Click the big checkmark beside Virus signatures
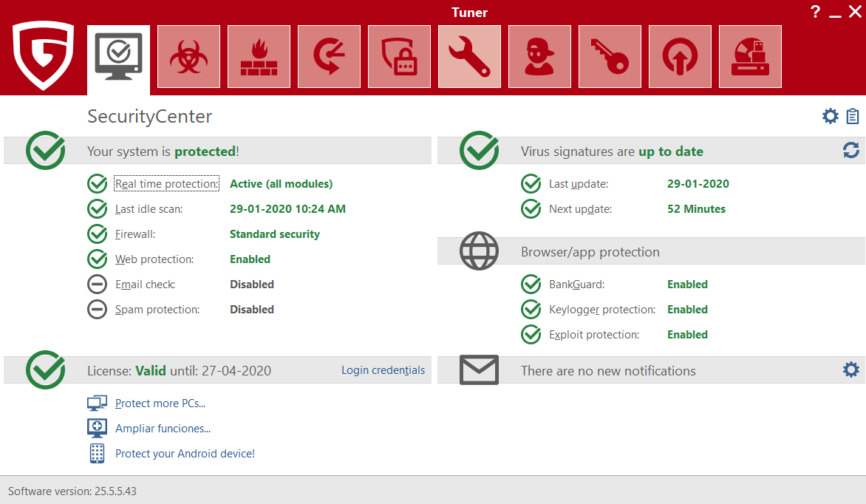 [480, 150]
